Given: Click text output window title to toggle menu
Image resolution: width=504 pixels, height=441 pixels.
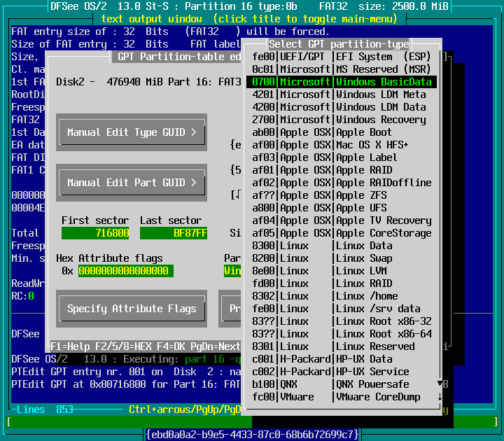Looking at the screenshot, I should pyautogui.click(x=252, y=18).
